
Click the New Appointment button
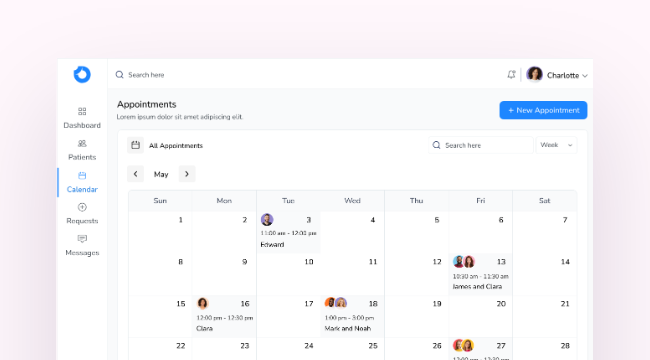(543, 110)
